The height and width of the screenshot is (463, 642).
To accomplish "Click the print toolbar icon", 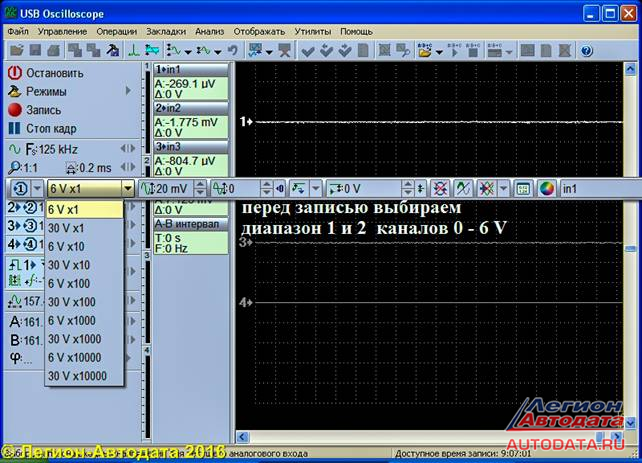I will pos(54,50).
